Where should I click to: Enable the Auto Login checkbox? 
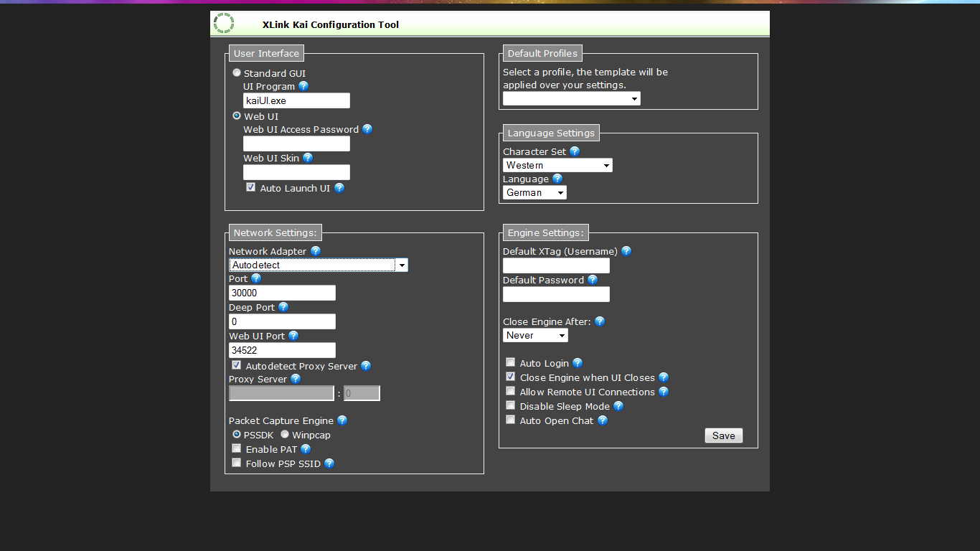510,362
